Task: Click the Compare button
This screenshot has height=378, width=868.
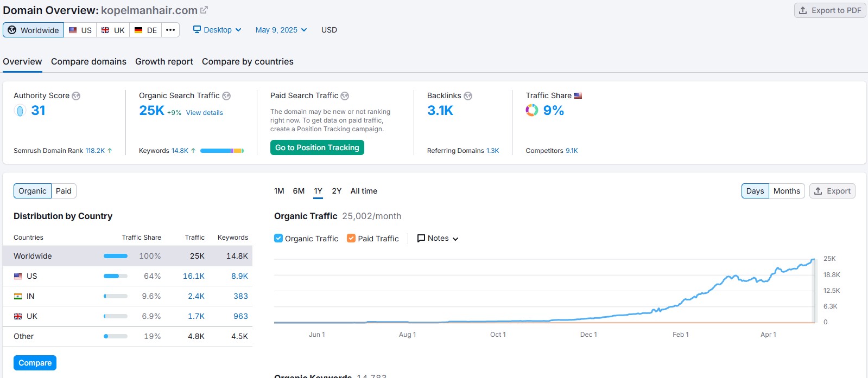Action: (35, 363)
